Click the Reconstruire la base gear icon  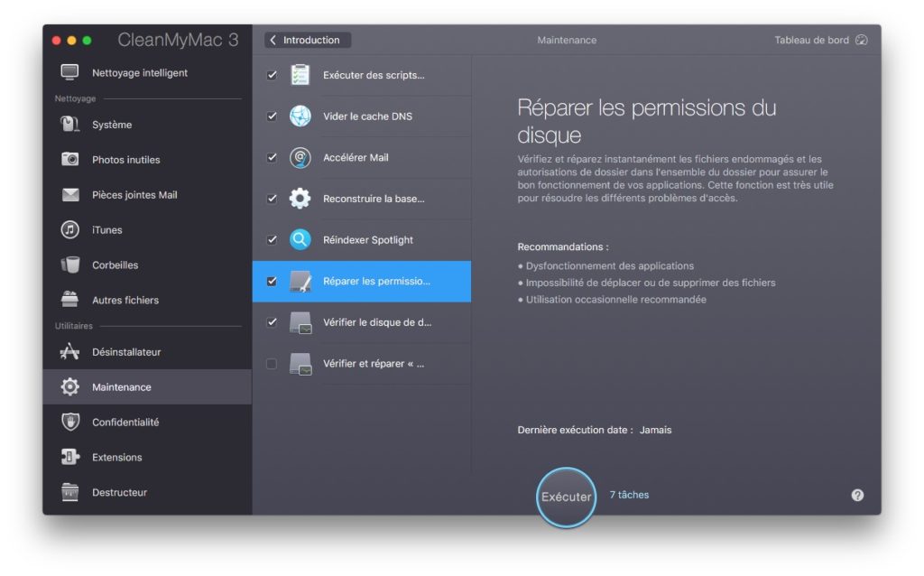pos(300,199)
